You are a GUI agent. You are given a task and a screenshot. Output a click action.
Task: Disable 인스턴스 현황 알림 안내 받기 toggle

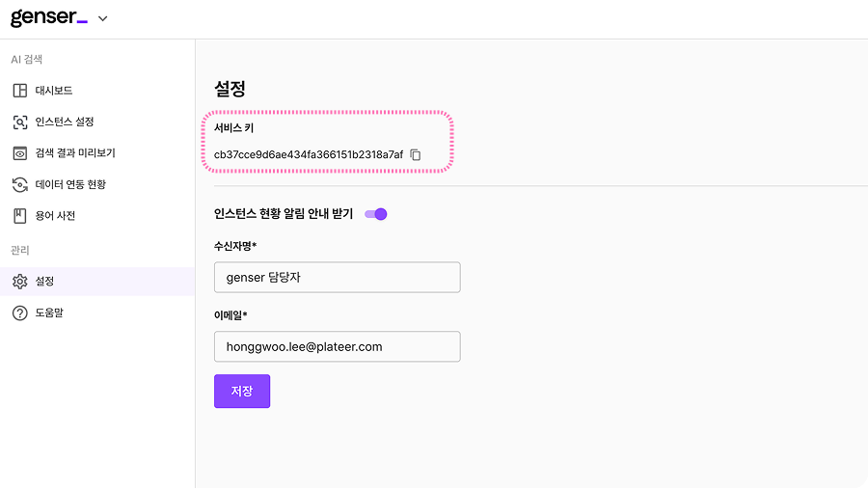pyautogui.click(x=376, y=214)
